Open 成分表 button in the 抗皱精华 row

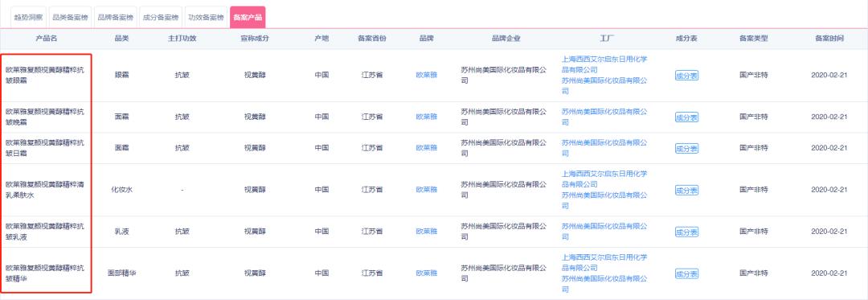pyautogui.click(x=686, y=273)
